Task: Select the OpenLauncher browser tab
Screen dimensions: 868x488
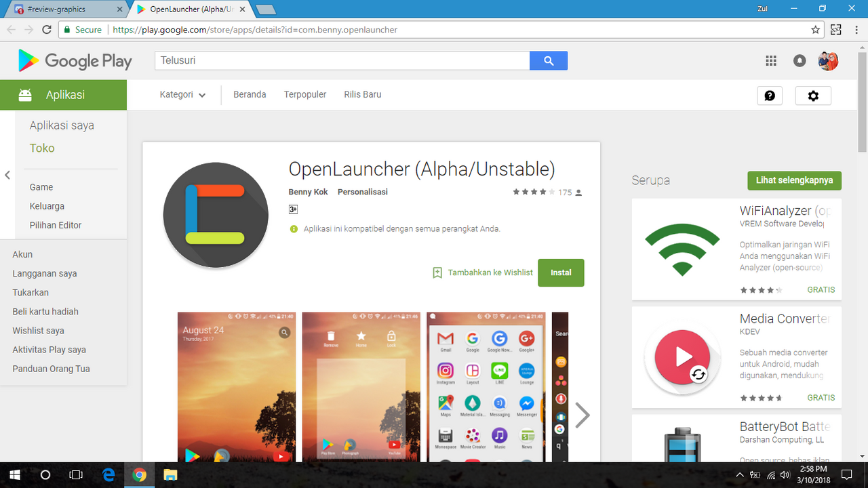Action: pos(192,9)
